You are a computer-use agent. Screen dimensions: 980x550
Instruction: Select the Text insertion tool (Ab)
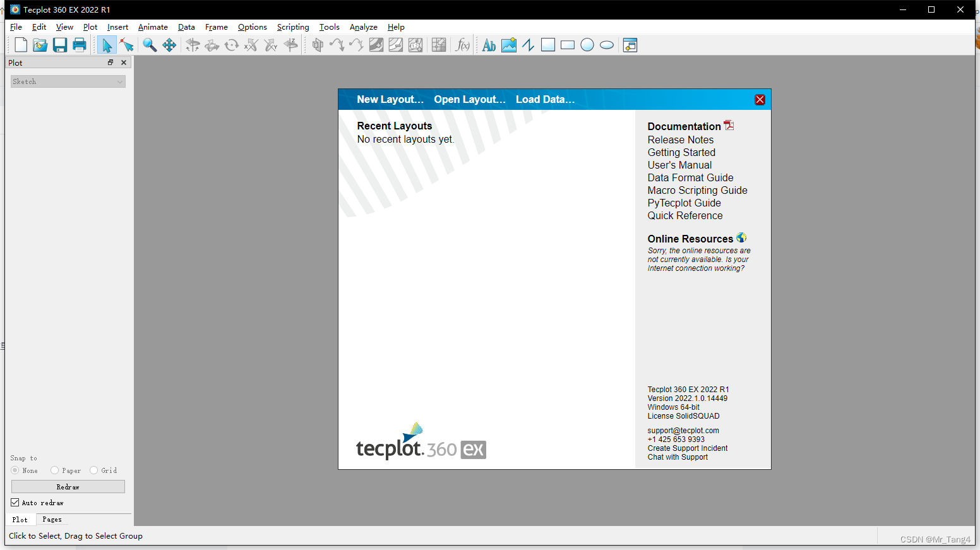(x=487, y=45)
